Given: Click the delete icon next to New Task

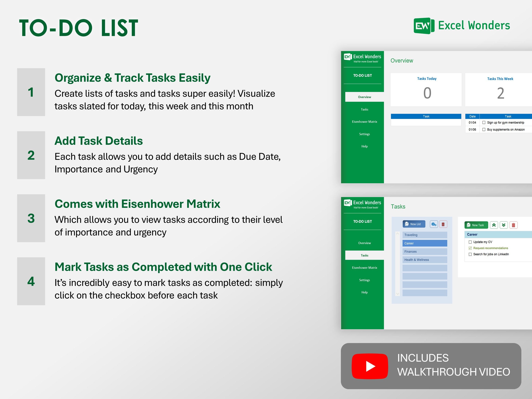Looking at the screenshot, I should (x=513, y=225).
